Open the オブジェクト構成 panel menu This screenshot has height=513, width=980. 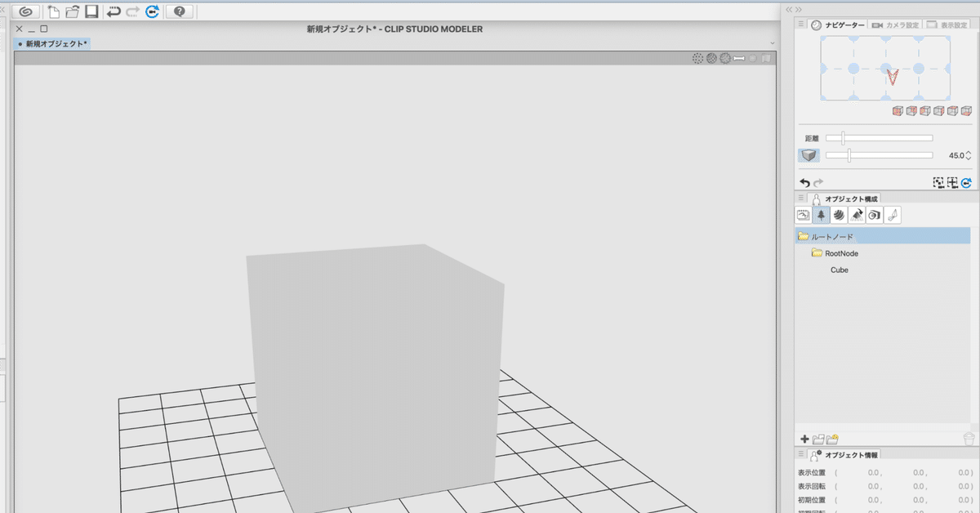[x=801, y=199]
